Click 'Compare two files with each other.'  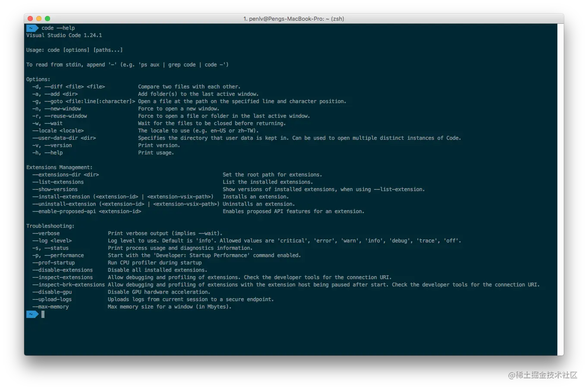pos(190,87)
